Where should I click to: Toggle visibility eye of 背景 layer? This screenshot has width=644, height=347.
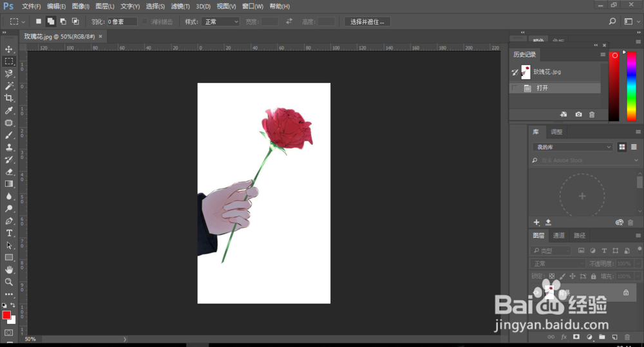(x=536, y=292)
